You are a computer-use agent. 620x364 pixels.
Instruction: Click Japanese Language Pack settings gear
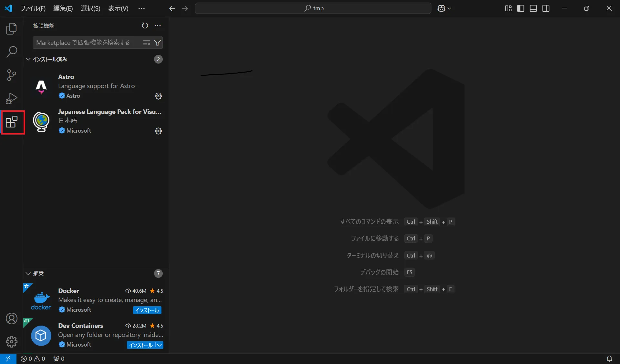tap(158, 131)
